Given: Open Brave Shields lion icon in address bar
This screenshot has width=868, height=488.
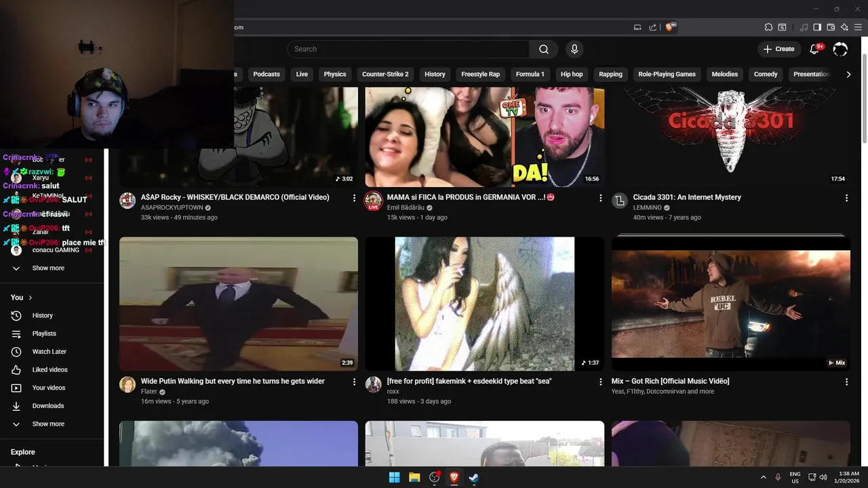Looking at the screenshot, I should 670,27.
